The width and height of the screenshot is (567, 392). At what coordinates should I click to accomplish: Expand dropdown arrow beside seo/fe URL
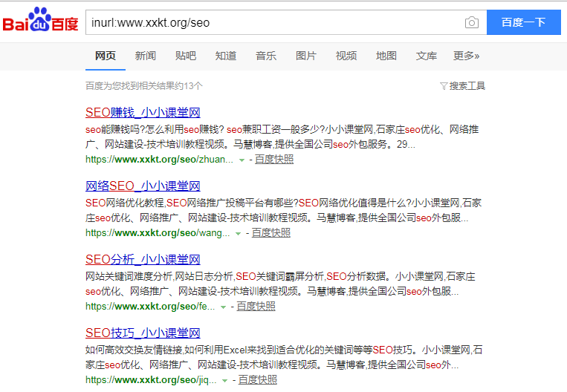click(223, 307)
